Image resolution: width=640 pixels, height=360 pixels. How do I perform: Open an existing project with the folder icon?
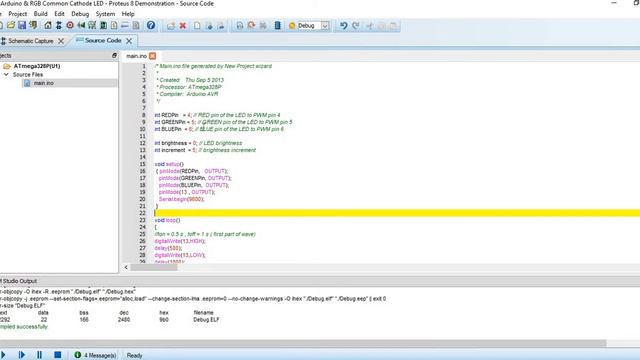point(11,26)
